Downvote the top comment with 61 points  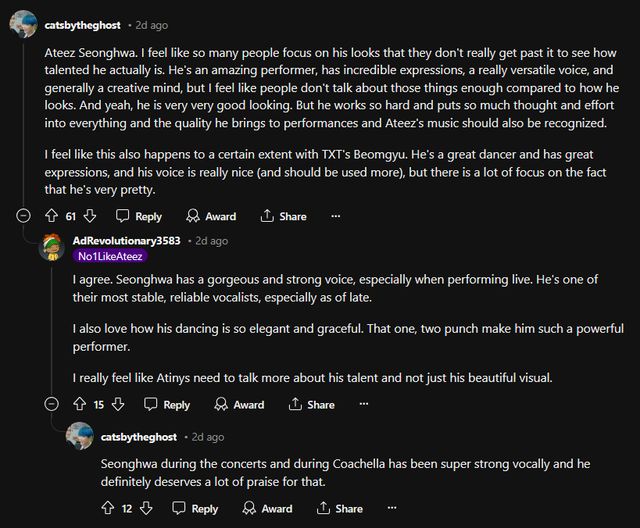pos(90,216)
